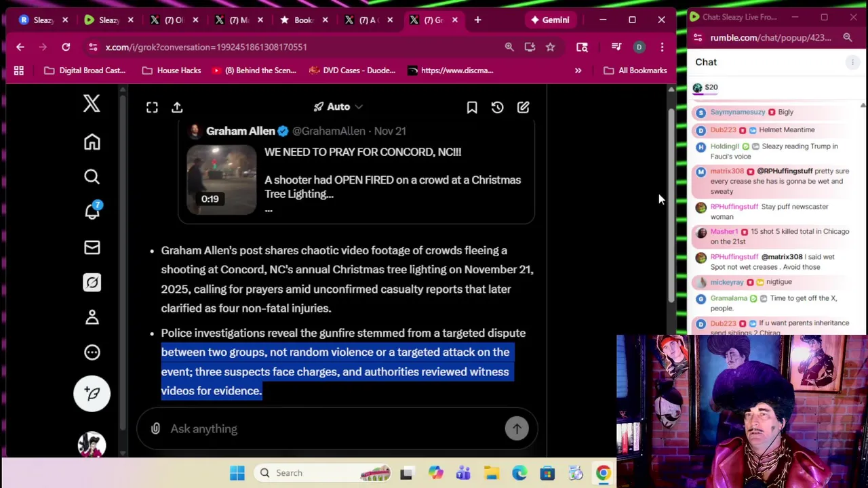Go to Home in X sidebar
Image resolution: width=868 pixels, height=488 pixels.
(x=92, y=142)
